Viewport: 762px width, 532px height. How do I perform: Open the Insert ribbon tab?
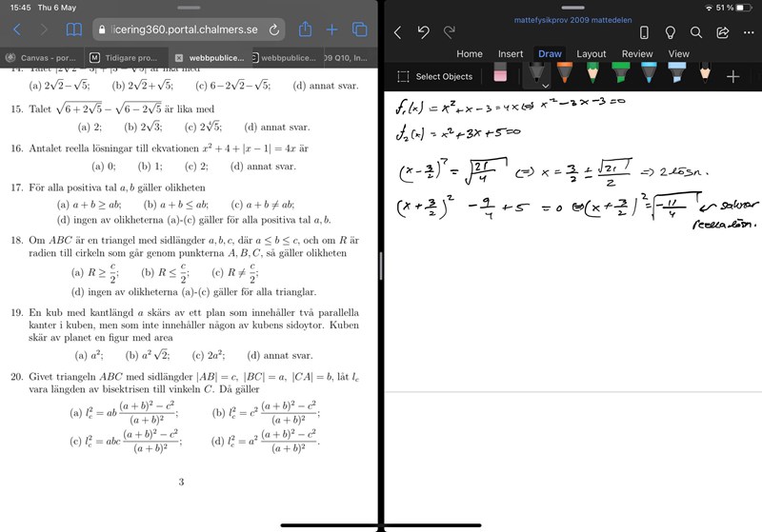click(511, 54)
